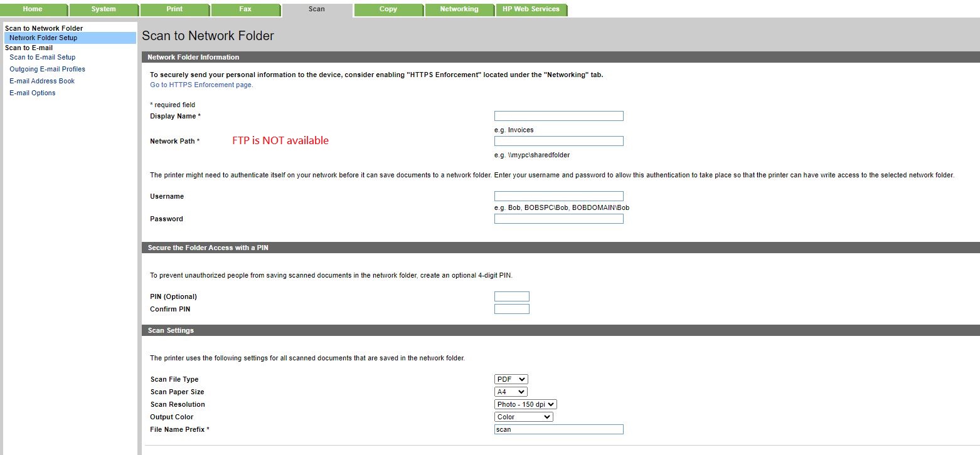Open the Scan File Type dropdown
The image size is (980, 455).
(x=511, y=379)
